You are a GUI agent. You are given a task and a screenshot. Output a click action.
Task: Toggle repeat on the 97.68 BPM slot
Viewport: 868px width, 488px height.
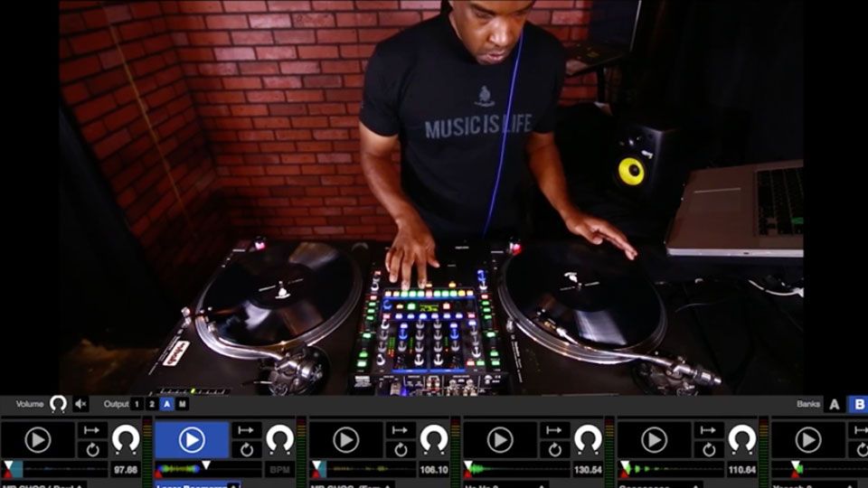pos(92,450)
